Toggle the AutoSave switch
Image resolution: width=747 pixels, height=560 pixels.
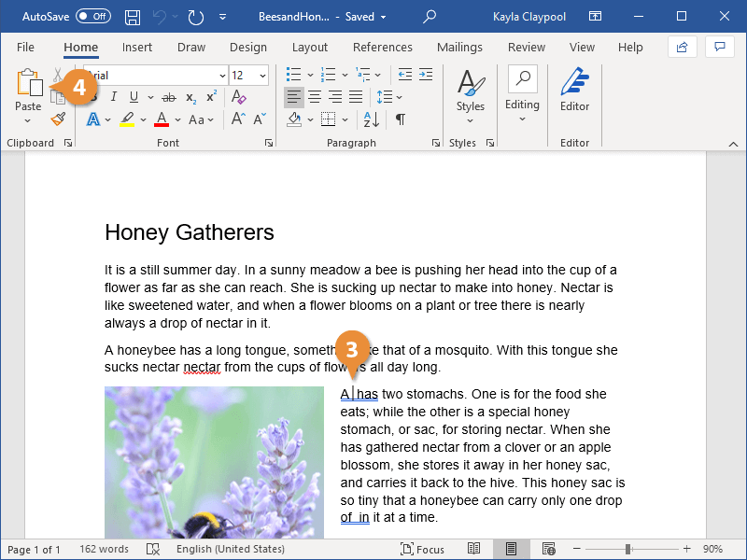(92, 17)
